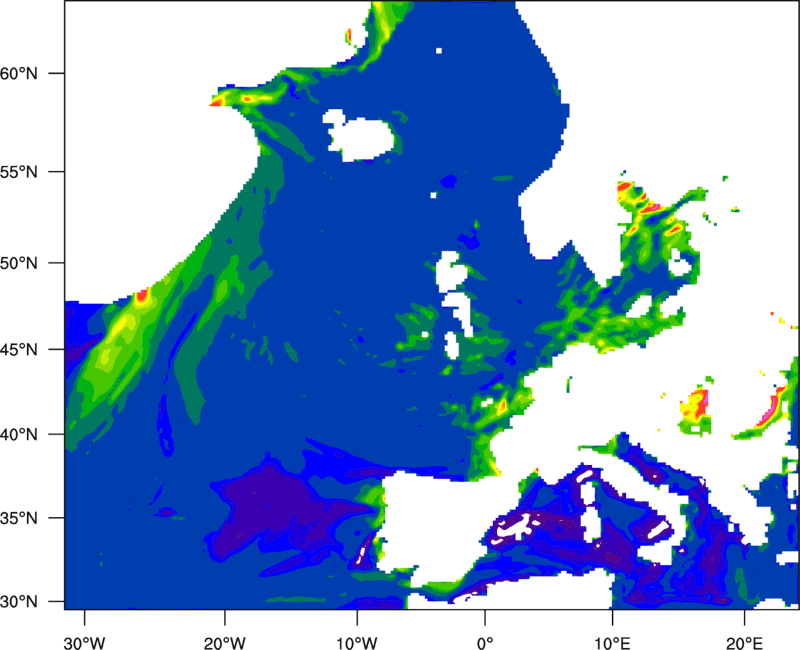The image size is (800, 650).
Task: Click the 30°N latitude label
Action: pyautogui.click(x=19, y=602)
